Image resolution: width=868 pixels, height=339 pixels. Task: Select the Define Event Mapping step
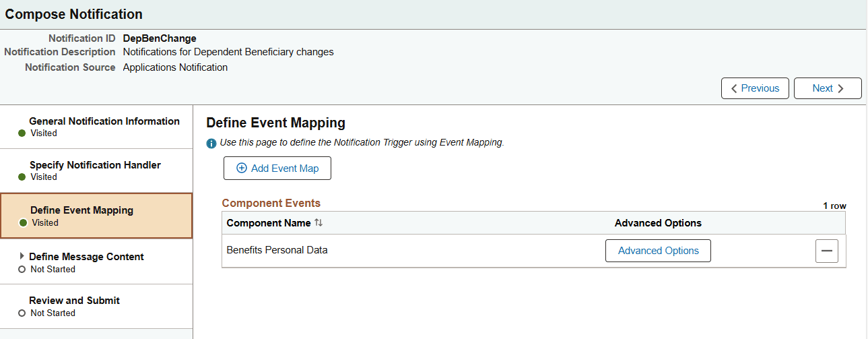(81, 210)
